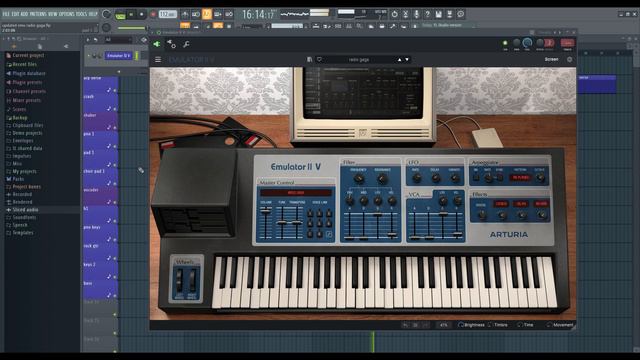Select previous preset with up arrow
The image size is (640, 360).
400,60
